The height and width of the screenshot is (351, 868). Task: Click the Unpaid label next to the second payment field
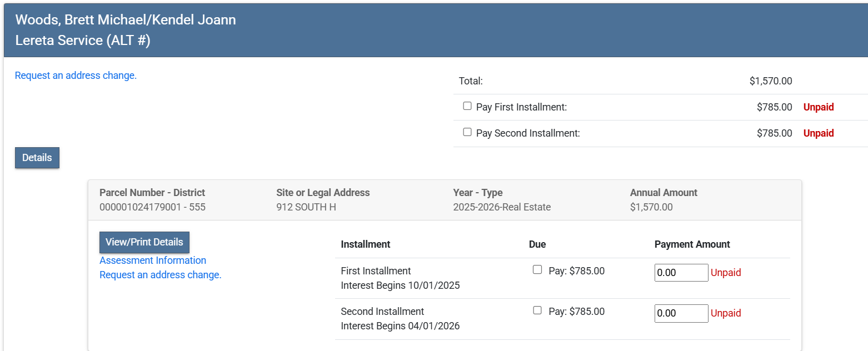(726, 313)
